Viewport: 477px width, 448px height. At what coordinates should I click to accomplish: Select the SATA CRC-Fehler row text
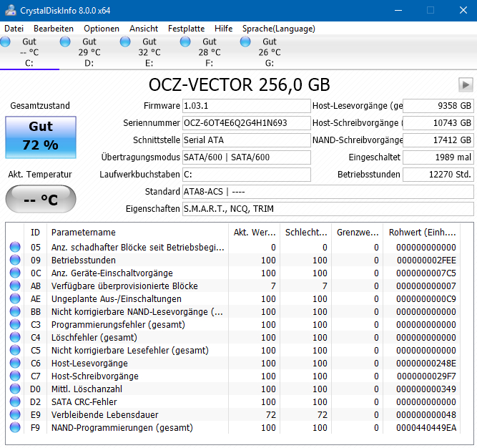tap(84, 401)
